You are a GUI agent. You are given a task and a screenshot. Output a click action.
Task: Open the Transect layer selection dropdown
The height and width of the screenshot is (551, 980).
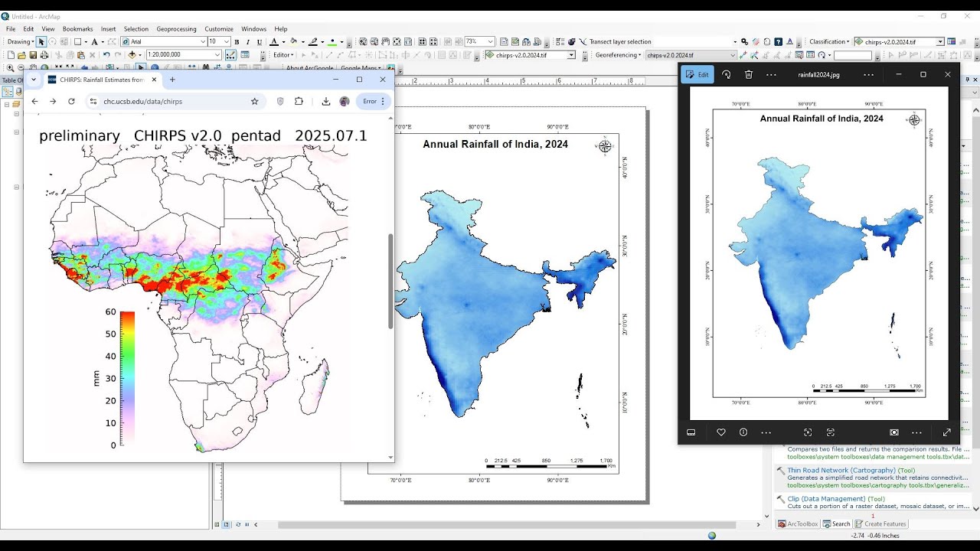pyautogui.click(x=734, y=41)
